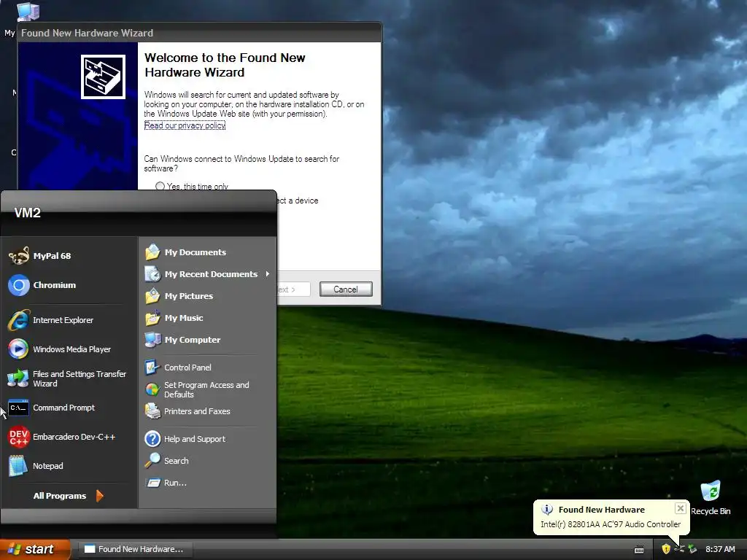Screen dimensions: 747x560
Task: Click Set Program Access and Defaults icon
Action: (x=152, y=389)
